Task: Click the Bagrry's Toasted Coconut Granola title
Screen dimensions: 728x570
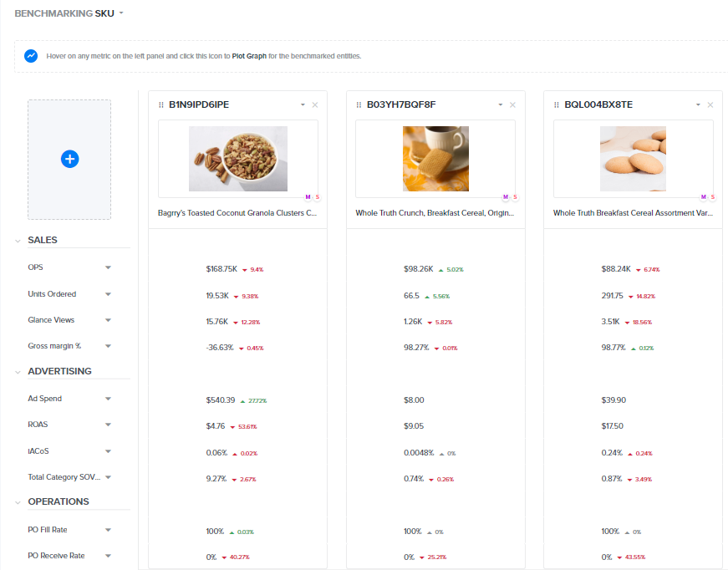Action: click(237, 213)
